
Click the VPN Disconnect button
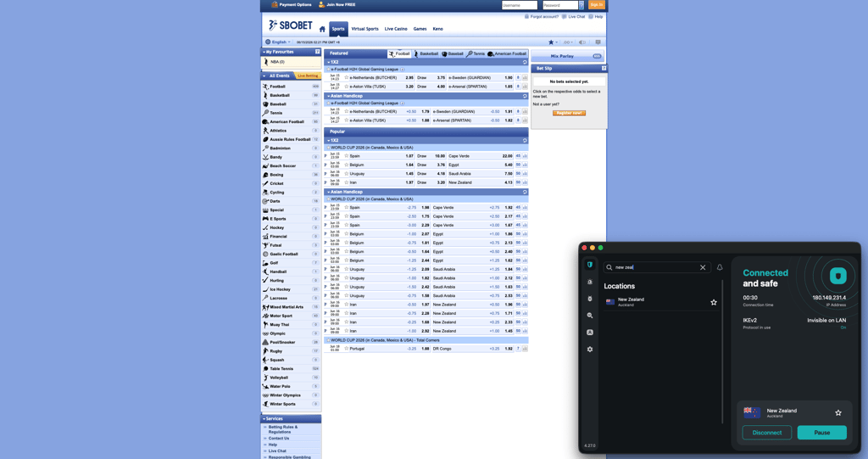(x=766, y=433)
